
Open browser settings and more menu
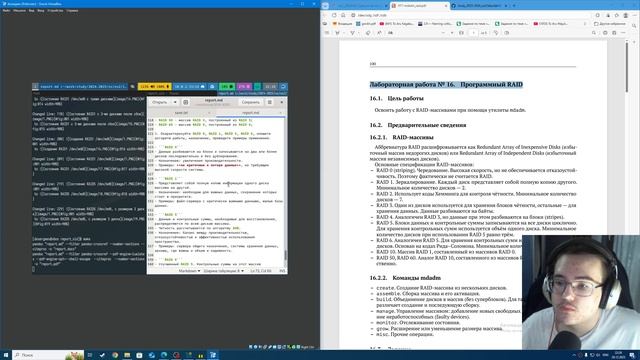(634, 15)
